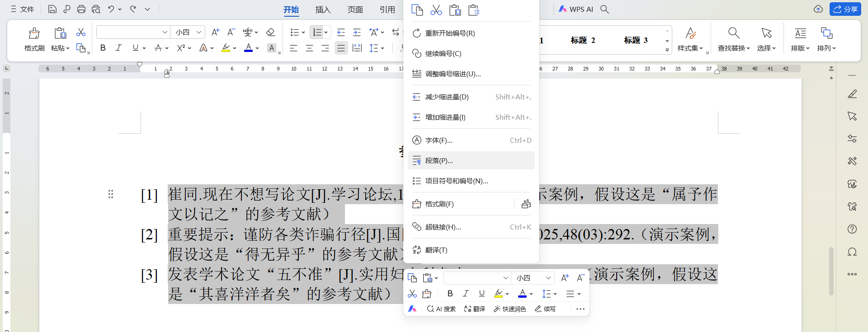Open the File (文件) menu button

22,9
